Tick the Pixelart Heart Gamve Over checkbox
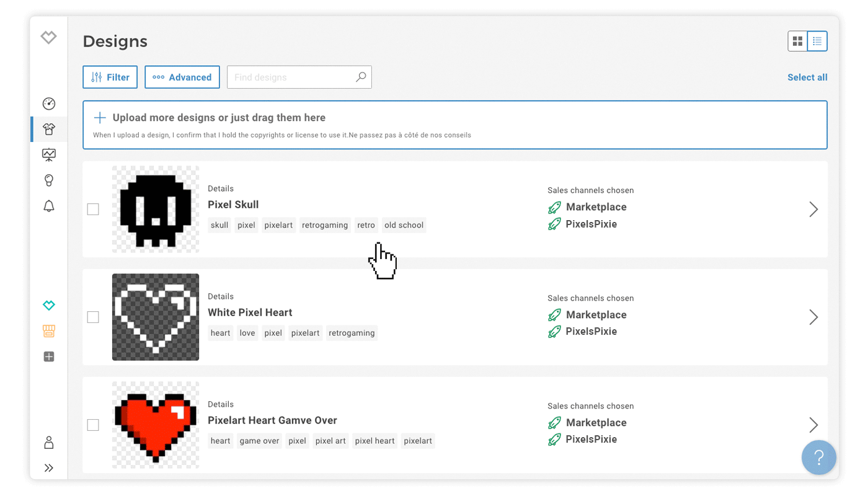 [x=93, y=425]
